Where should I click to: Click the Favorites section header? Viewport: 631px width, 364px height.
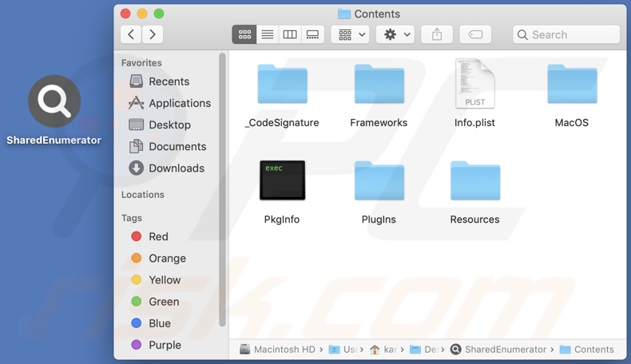coord(141,63)
